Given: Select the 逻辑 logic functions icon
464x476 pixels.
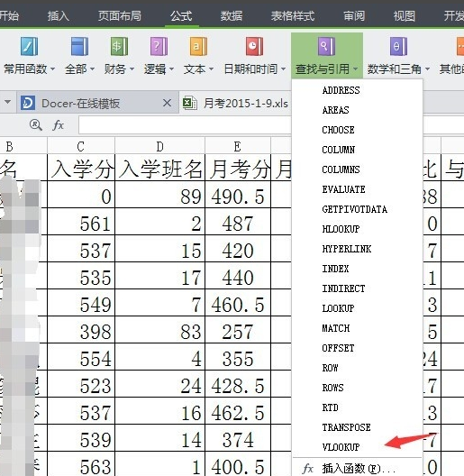Looking at the screenshot, I should [159, 47].
